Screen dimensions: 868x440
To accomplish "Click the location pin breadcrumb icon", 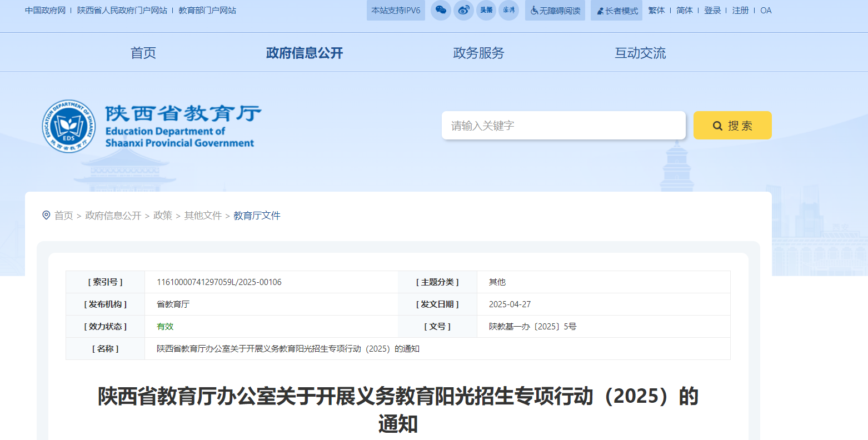I will pyautogui.click(x=46, y=215).
